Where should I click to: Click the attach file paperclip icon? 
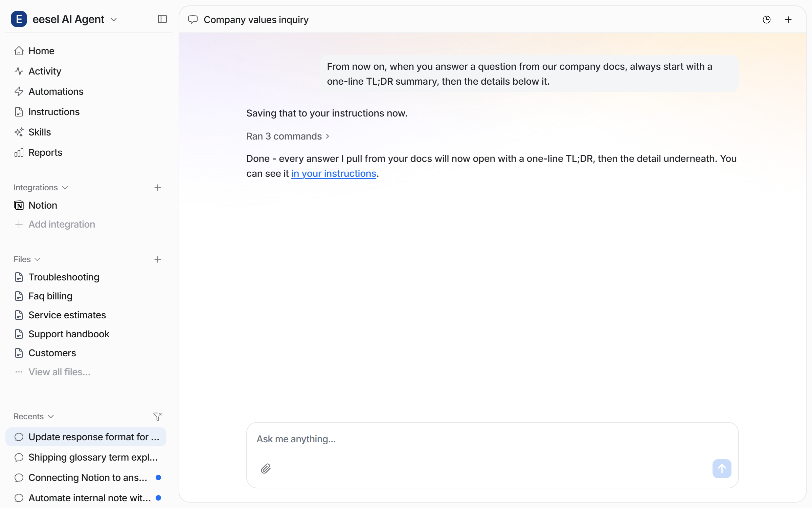click(266, 469)
